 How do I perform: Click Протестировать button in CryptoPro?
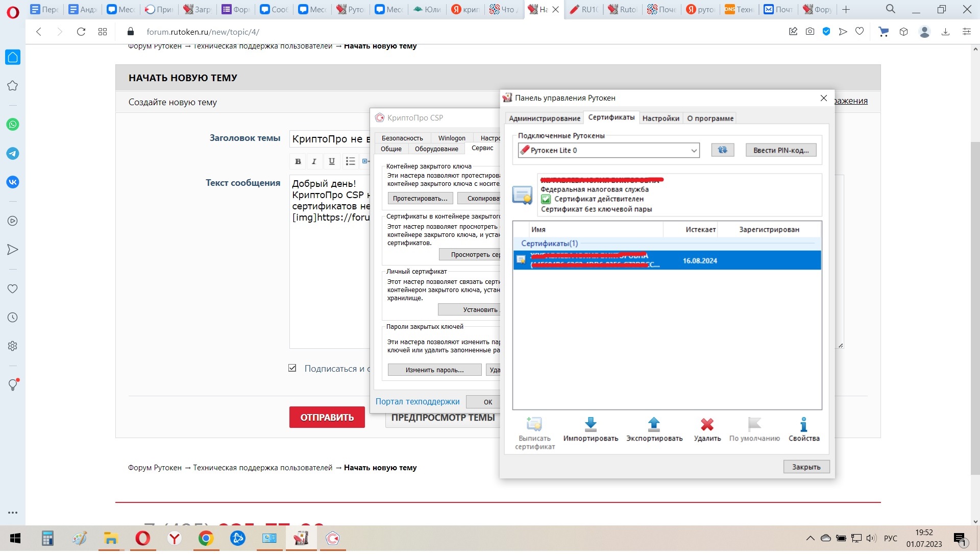[420, 198]
